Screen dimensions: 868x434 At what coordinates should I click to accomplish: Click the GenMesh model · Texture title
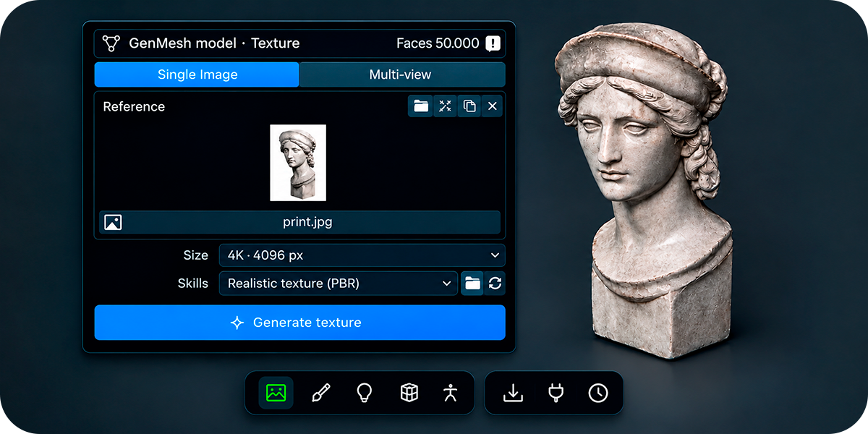214,43
